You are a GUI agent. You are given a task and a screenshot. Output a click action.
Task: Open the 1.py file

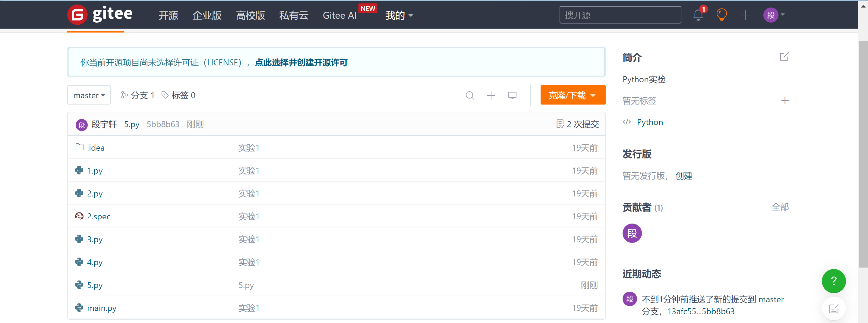(x=95, y=171)
